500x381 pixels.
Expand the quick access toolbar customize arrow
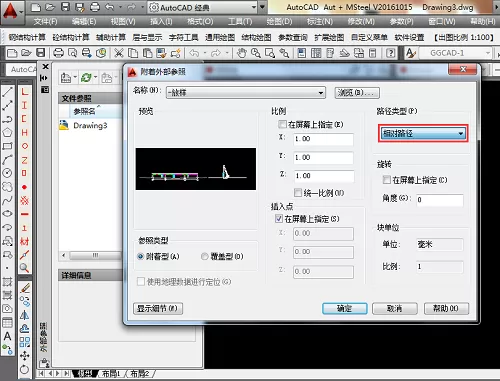pyautogui.click(x=263, y=7)
